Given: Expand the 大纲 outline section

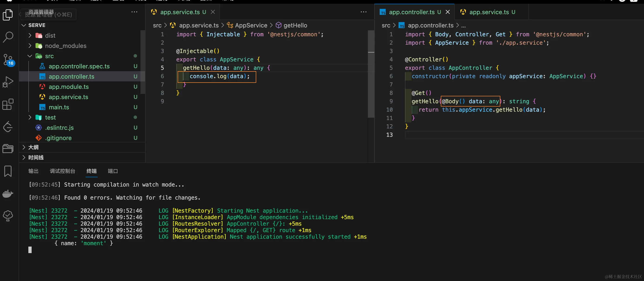Looking at the screenshot, I should [x=33, y=147].
